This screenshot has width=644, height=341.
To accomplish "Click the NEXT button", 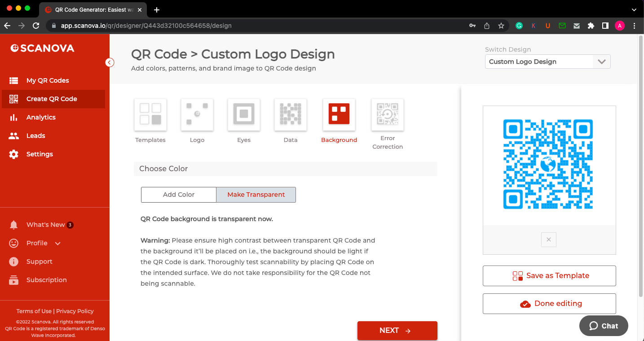I will pos(397,330).
